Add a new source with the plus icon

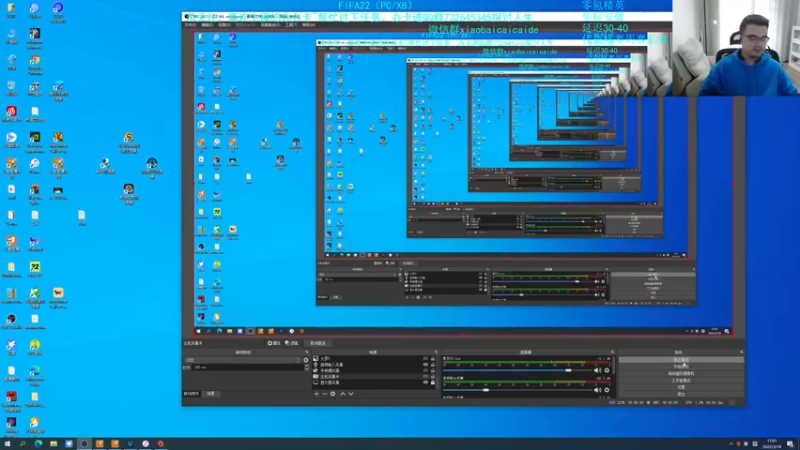316,394
